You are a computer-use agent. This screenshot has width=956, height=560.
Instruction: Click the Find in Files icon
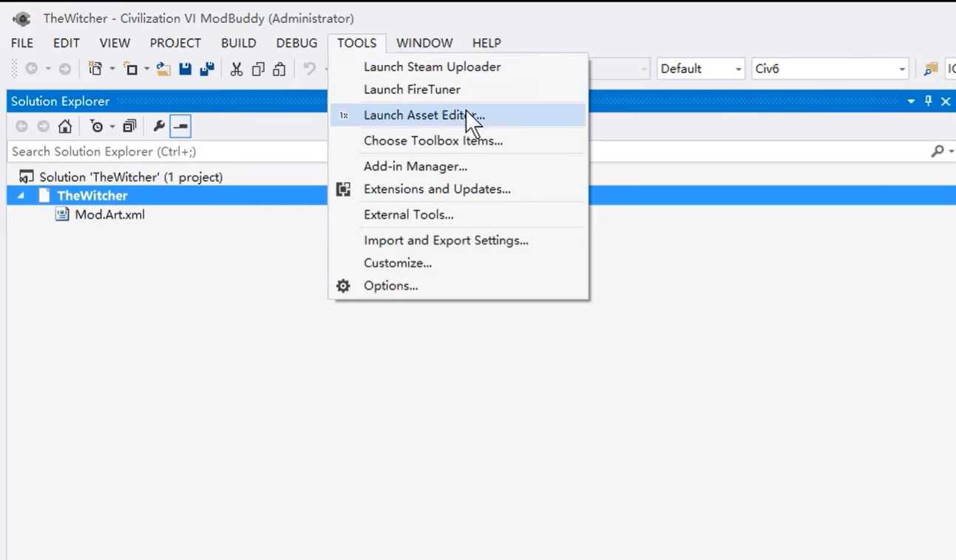tap(931, 69)
